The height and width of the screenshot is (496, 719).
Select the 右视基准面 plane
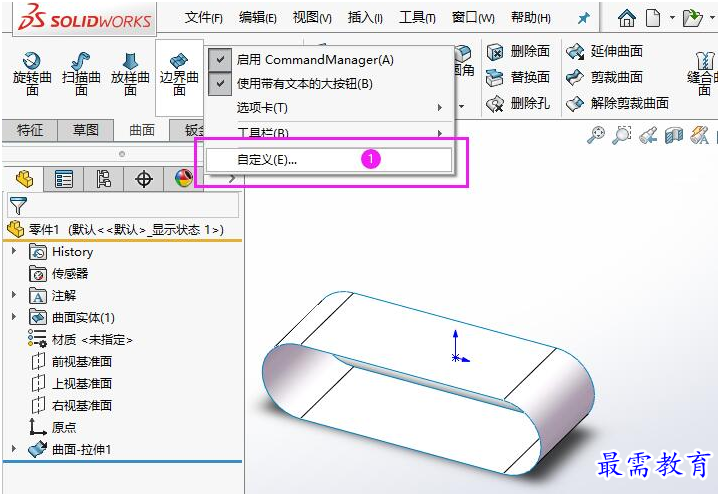click(x=72, y=406)
